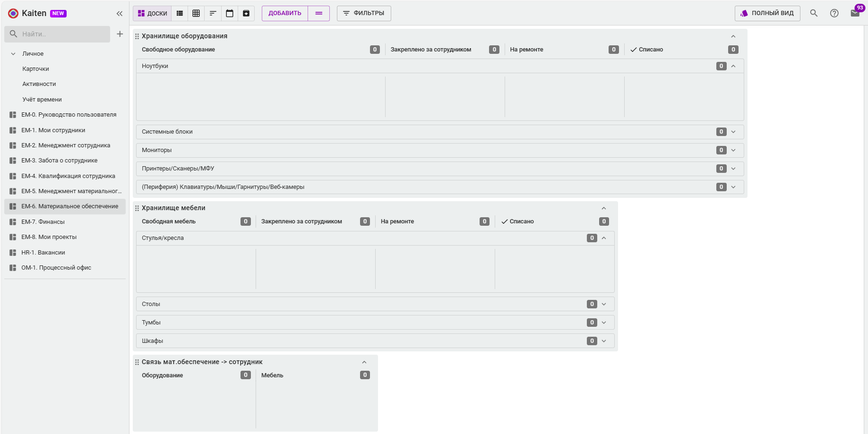Open the archive view icon

pyautogui.click(x=246, y=13)
